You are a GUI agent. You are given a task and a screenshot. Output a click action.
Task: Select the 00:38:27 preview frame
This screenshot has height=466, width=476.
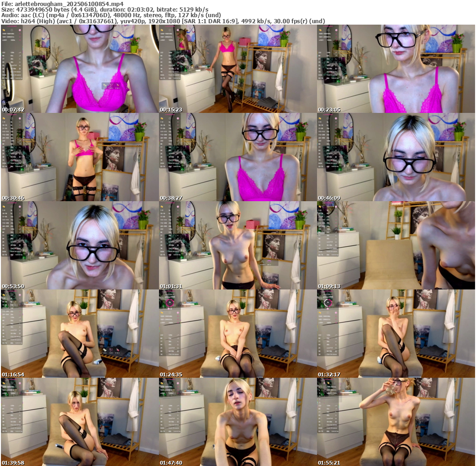click(x=238, y=157)
